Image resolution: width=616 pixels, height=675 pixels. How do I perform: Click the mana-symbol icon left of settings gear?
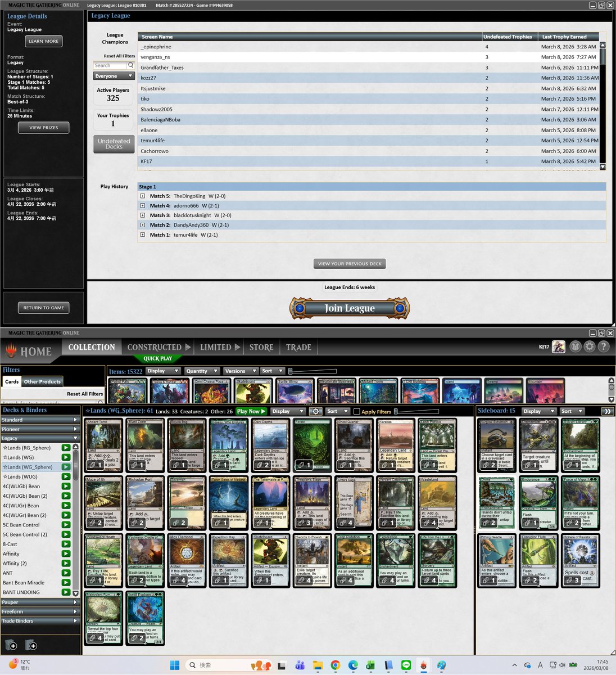[x=575, y=346]
